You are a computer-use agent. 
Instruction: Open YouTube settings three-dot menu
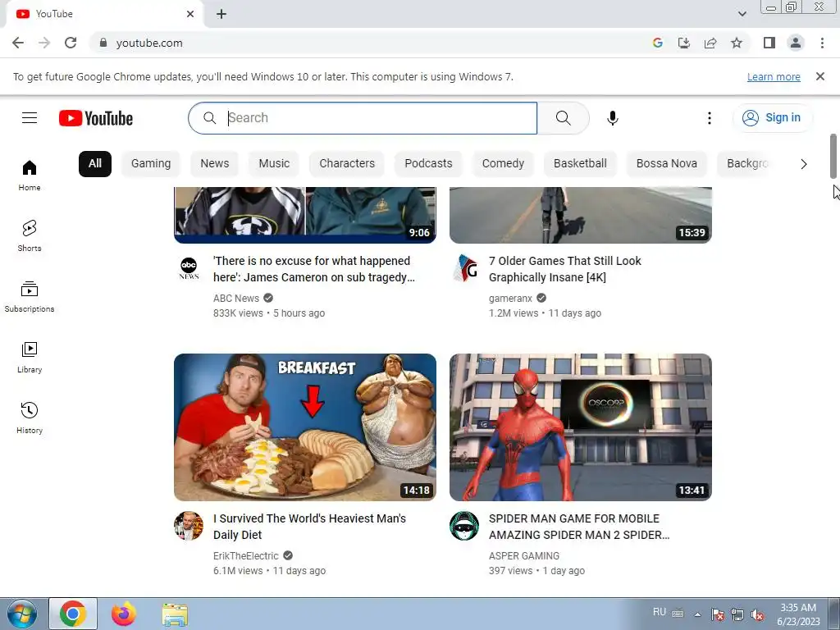[x=710, y=118]
